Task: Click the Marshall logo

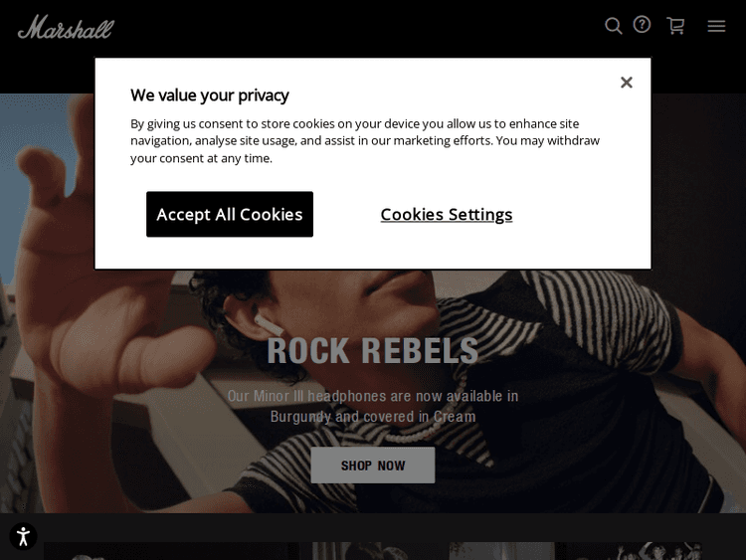Action: [66, 27]
